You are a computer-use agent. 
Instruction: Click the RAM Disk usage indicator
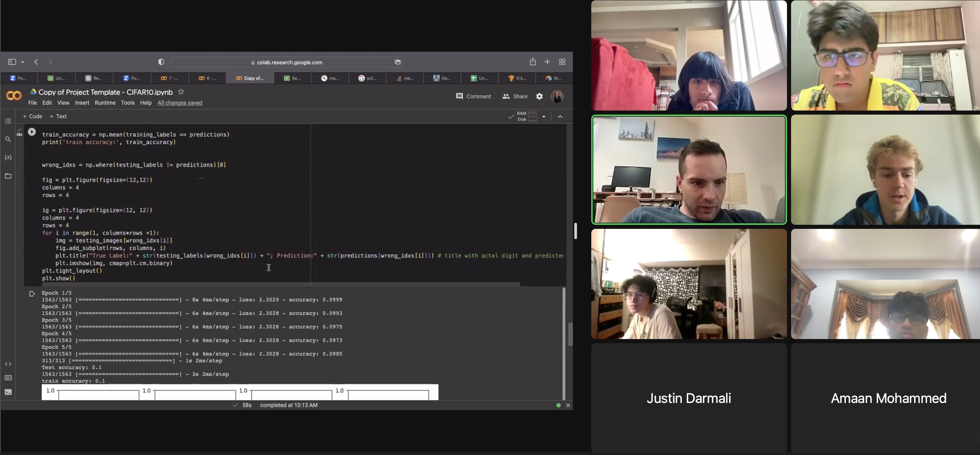(x=526, y=117)
